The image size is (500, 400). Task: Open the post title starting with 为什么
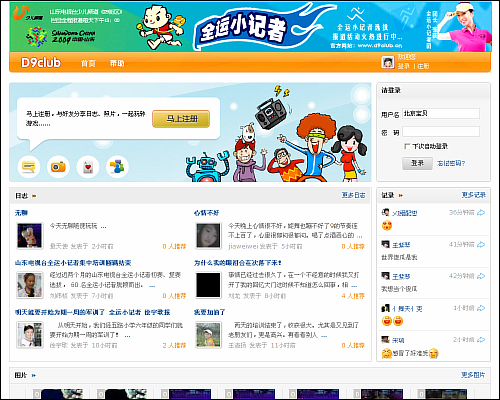237,263
